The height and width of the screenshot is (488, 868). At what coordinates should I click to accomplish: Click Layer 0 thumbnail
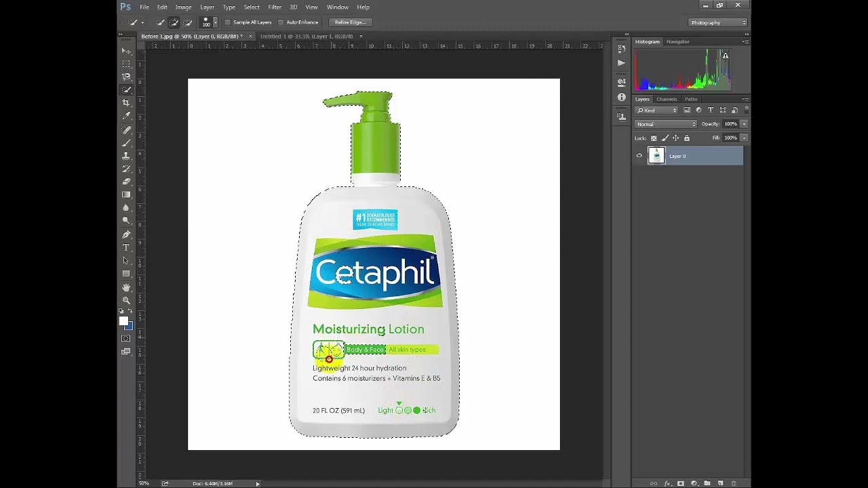coord(656,156)
